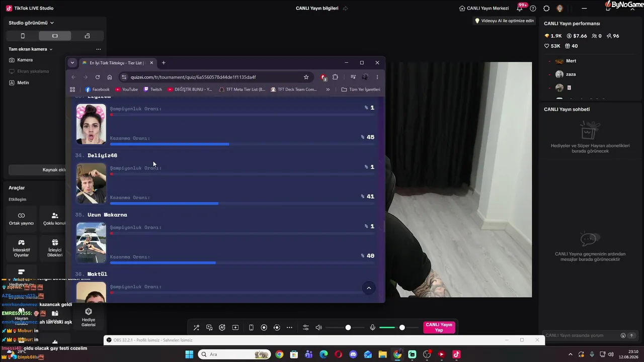Open Tüm Yer İşaretleri folder
The width and height of the screenshot is (644, 362).
click(361, 89)
